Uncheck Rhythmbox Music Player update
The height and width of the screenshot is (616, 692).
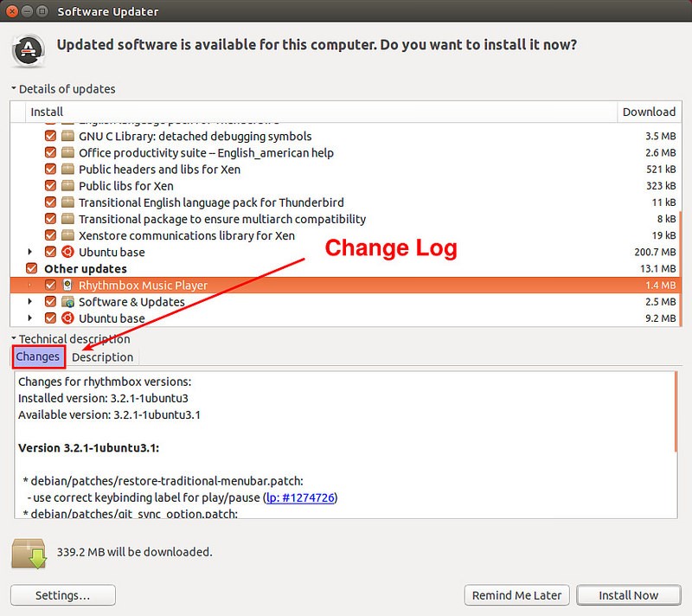click(50, 285)
